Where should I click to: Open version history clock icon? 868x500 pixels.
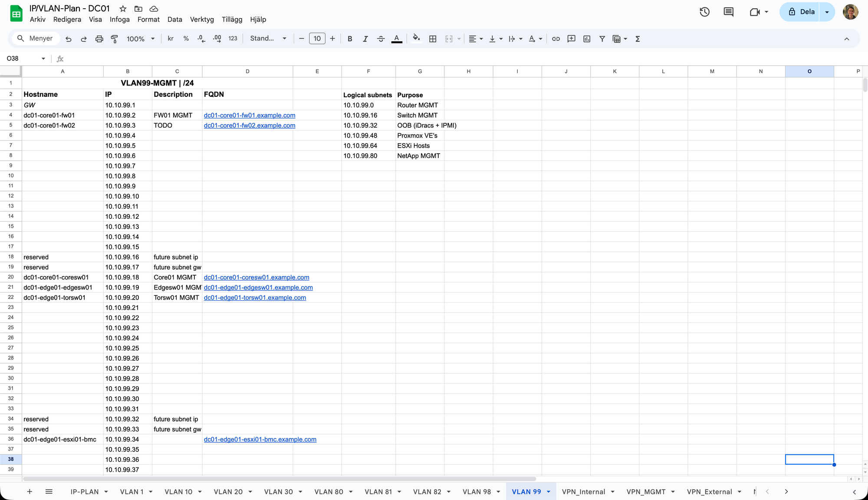click(x=704, y=12)
